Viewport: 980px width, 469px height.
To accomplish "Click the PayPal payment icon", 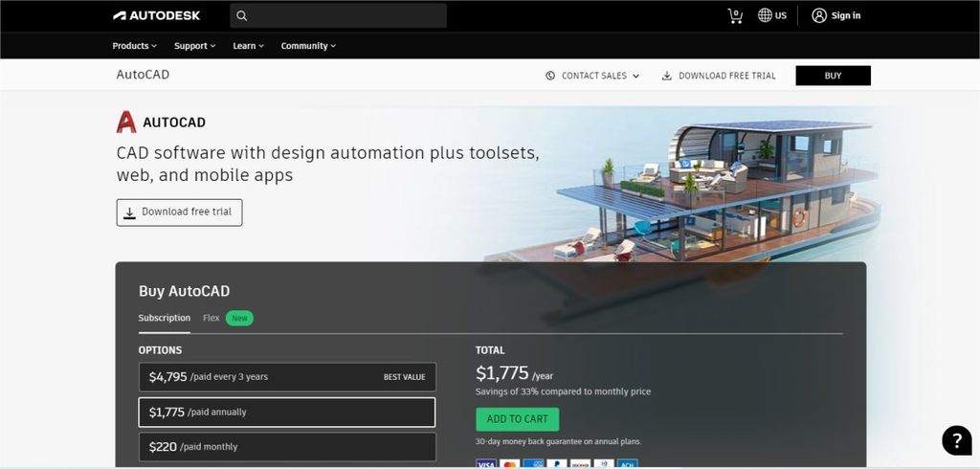I will 556,464.
